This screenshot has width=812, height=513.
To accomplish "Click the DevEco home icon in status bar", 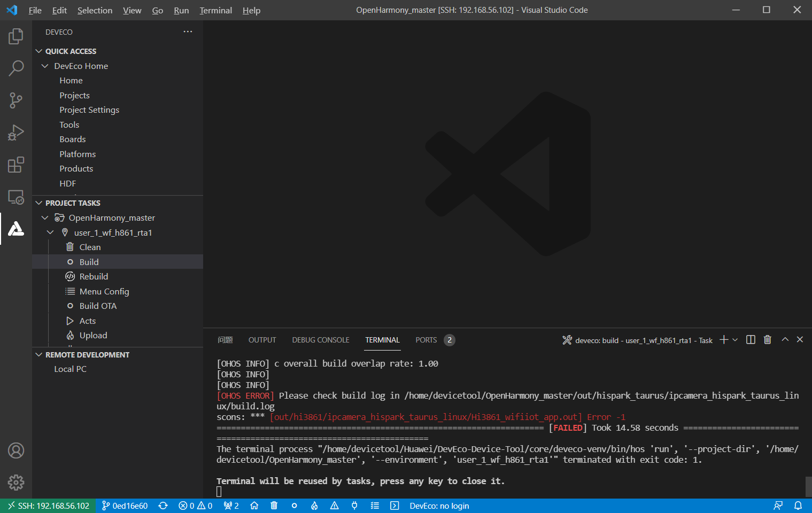I will (254, 506).
